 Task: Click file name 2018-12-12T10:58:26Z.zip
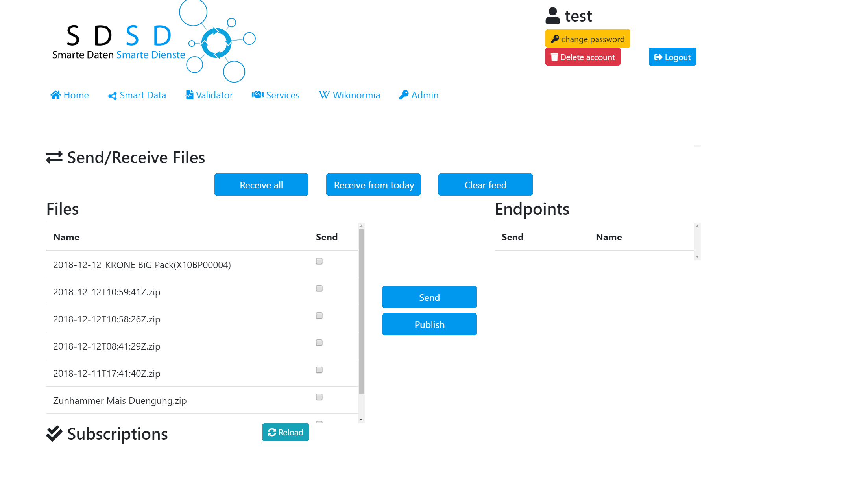107,319
